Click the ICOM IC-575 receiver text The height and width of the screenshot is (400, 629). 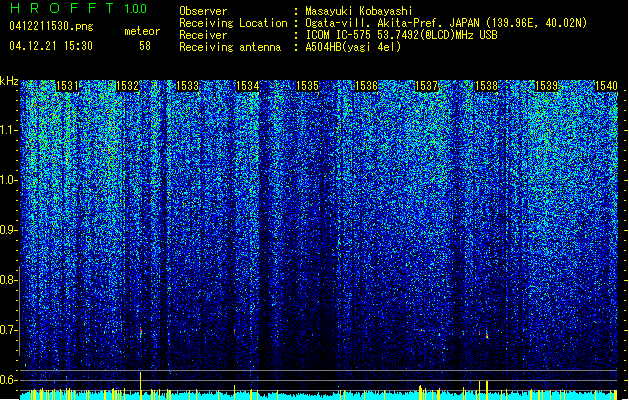pyautogui.click(x=401, y=35)
